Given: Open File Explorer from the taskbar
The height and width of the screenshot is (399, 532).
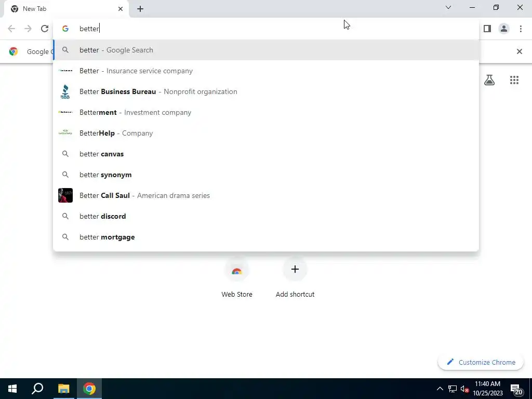Looking at the screenshot, I should point(63,389).
